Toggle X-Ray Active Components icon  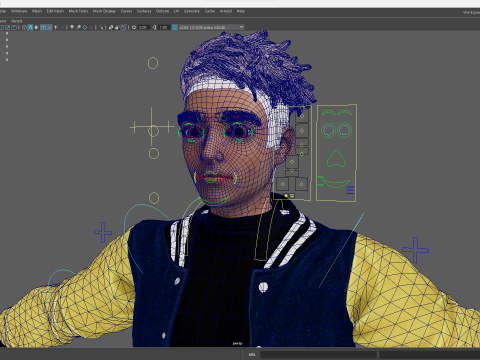click(x=117, y=27)
